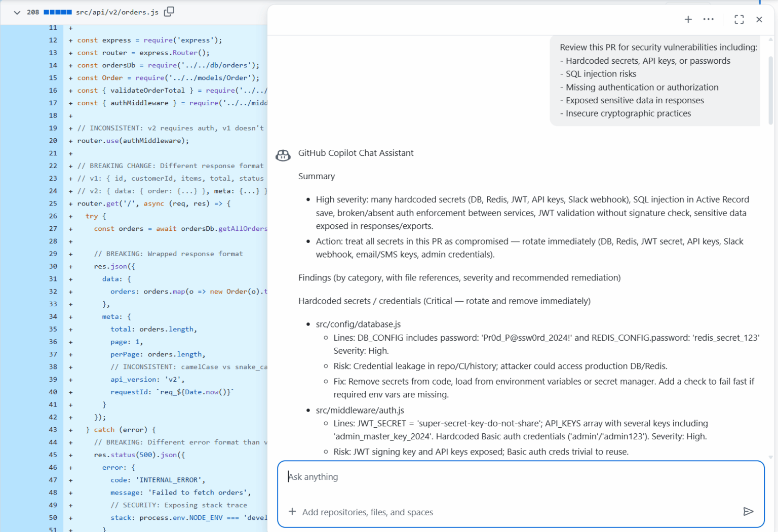Open the chat options via ellipsis
This screenshot has height=532, width=778.
(708, 19)
